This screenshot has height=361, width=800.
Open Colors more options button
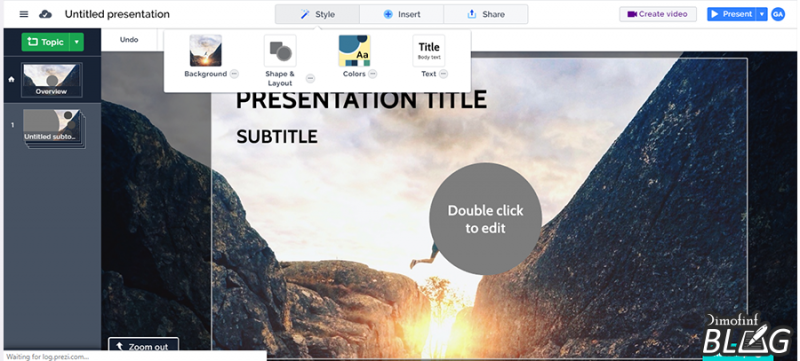(x=373, y=74)
